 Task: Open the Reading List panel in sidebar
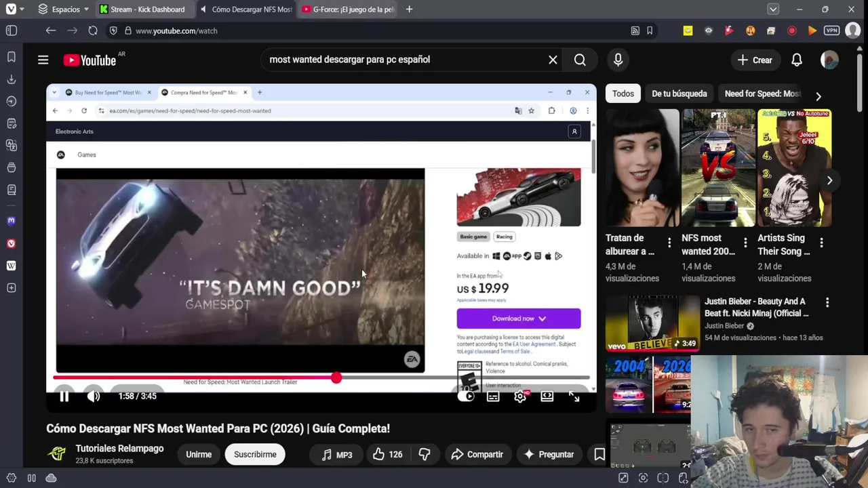point(12,190)
